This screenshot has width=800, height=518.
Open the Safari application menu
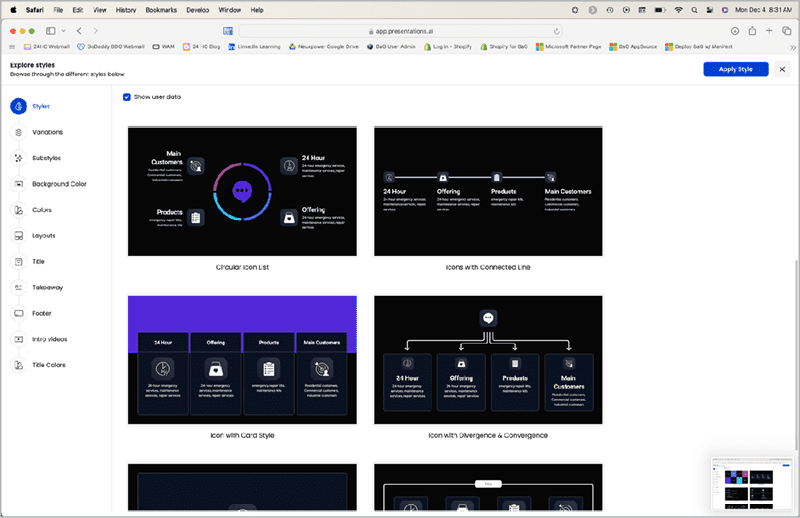[35, 10]
